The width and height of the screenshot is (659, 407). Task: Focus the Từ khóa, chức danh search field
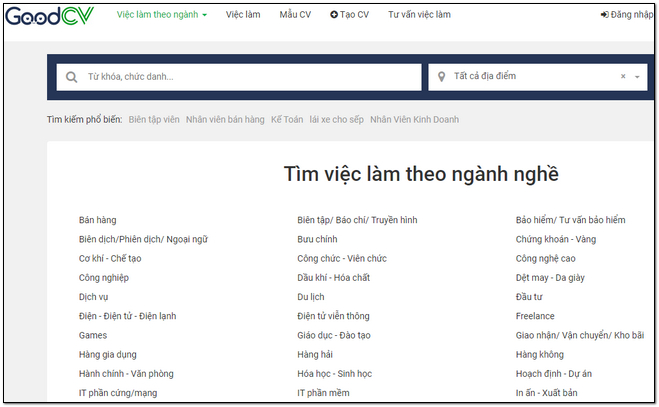239,77
